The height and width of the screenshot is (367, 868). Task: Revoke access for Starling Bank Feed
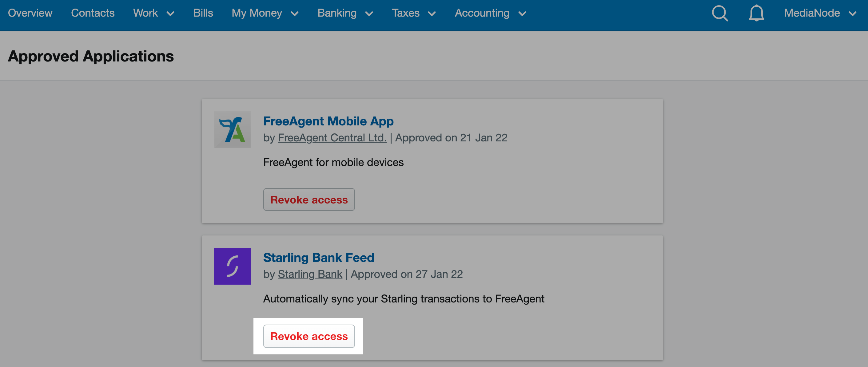pyautogui.click(x=309, y=336)
